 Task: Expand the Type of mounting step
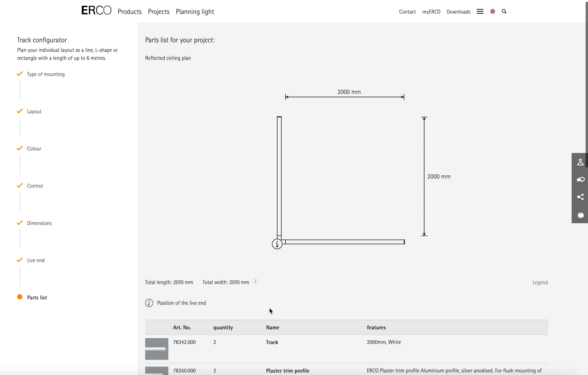[x=46, y=74]
